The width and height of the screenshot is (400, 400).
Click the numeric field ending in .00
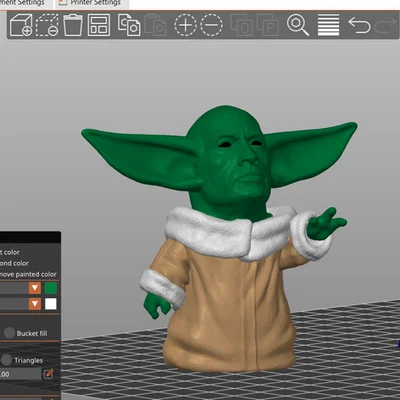tap(20, 374)
